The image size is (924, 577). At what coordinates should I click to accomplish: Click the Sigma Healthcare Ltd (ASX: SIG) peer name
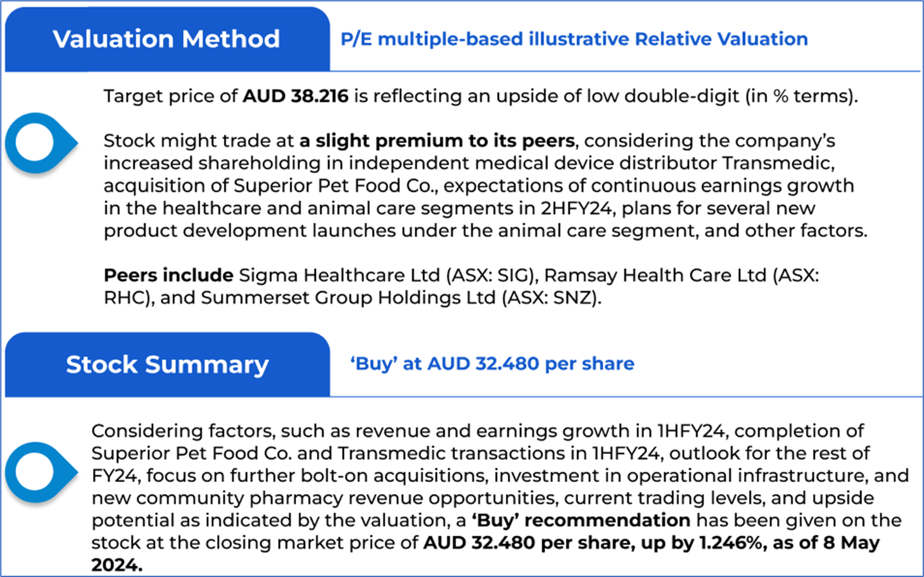pyautogui.click(x=387, y=275)
